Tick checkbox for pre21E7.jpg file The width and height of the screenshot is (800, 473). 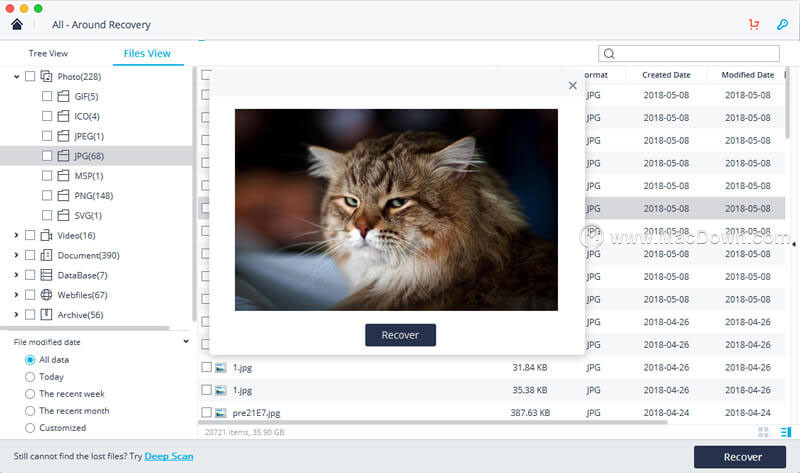[x=206, y=412]
